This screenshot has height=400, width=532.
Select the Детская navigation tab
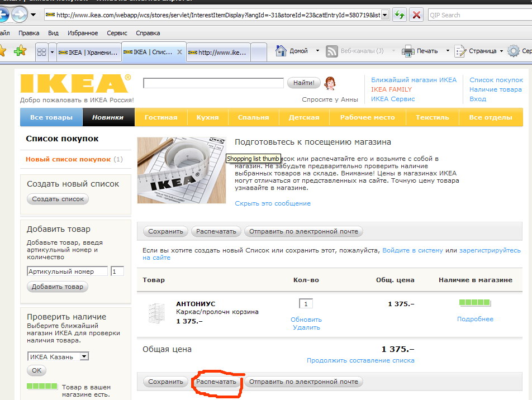tap(304, 117)
